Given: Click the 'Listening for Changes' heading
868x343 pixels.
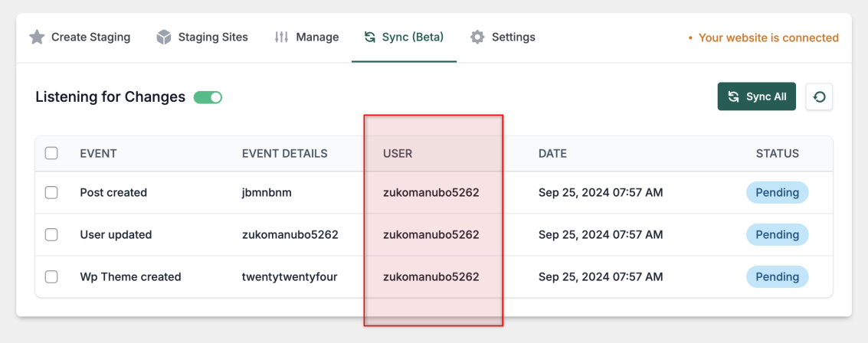Looking at the screenshot, I should (x=110, y=96).
